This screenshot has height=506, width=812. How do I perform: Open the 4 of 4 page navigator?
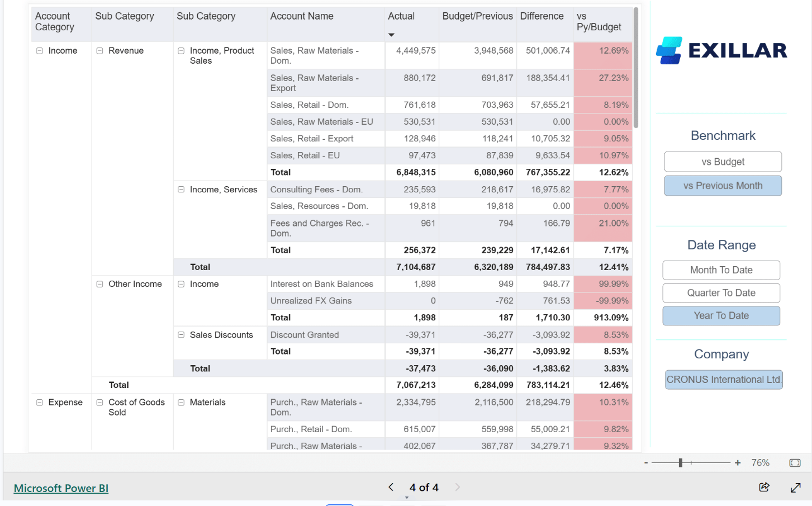point(424,488)
